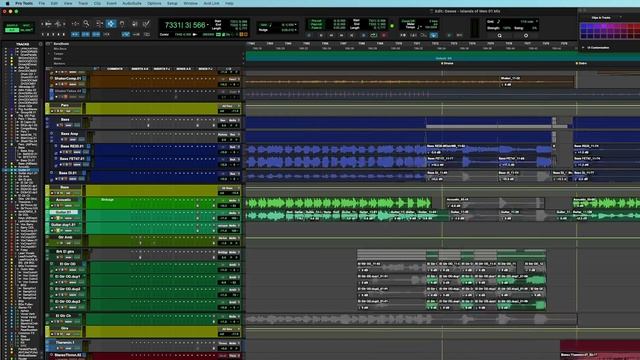Select the Bass Amp track name

point(69,134)
